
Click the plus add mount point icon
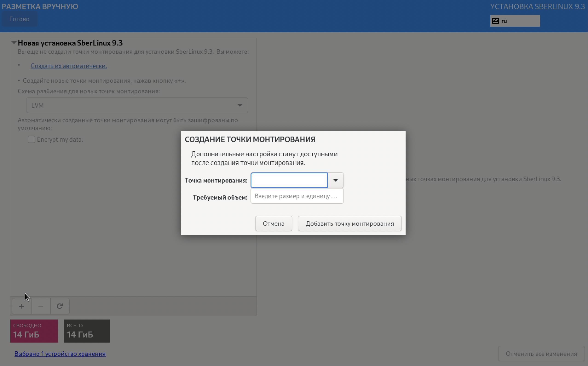(21, 306)
